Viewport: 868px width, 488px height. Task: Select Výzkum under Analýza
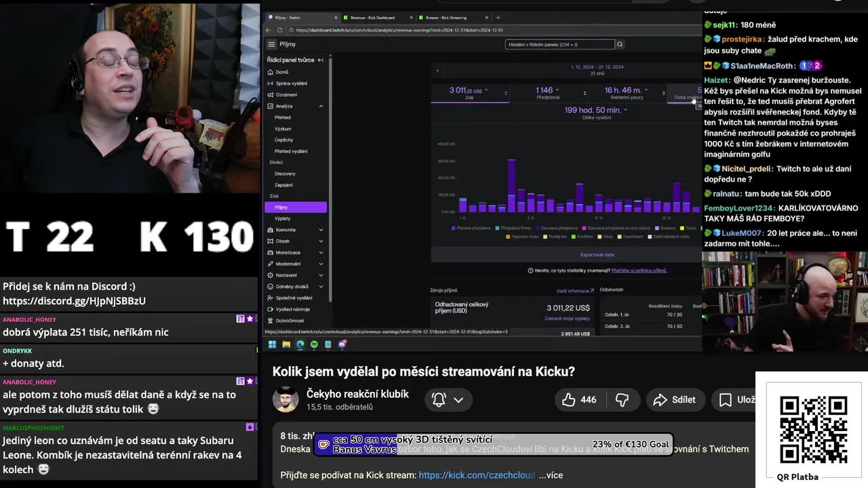click(283, 129)
